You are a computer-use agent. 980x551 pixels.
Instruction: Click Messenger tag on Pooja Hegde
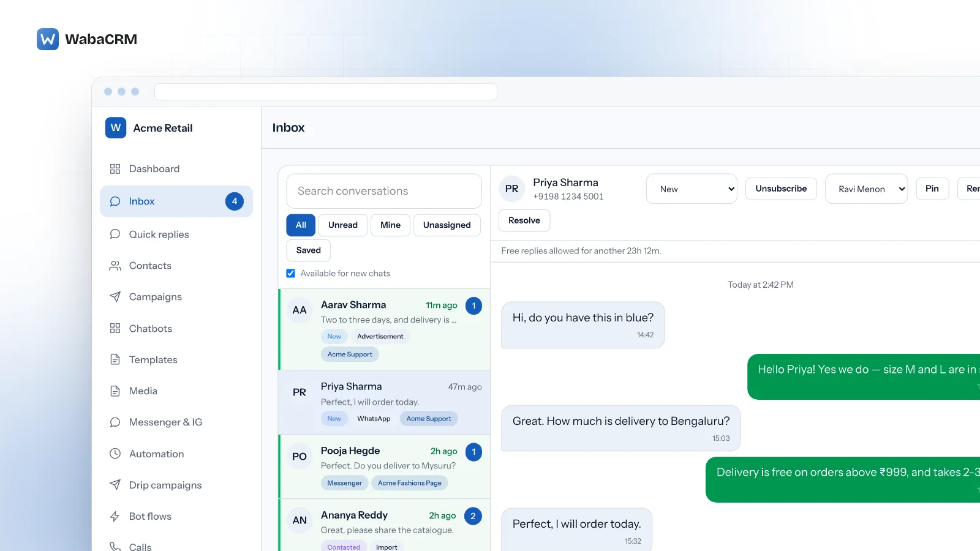pos(345,483)
